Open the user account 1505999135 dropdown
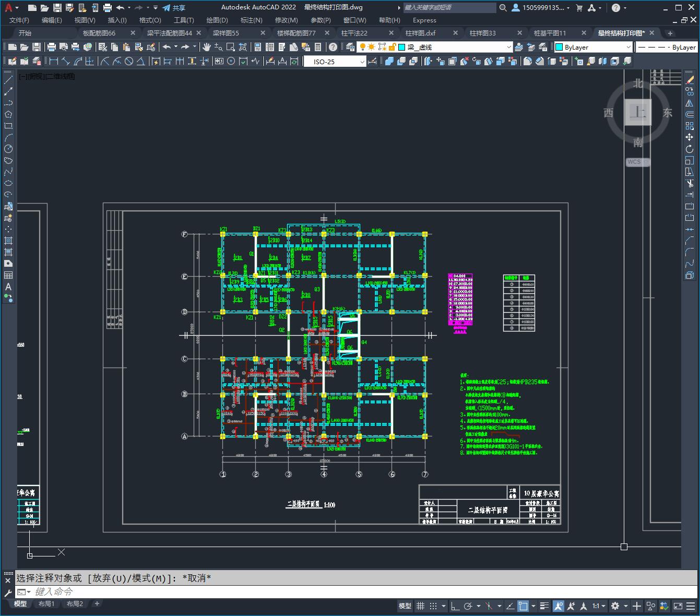The width and height of the screenshot is (700, 616). (x=542, y=8)
